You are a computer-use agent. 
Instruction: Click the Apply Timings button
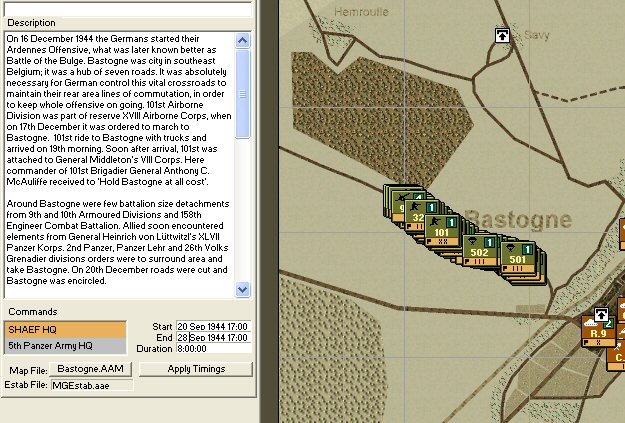coord(196,369)
